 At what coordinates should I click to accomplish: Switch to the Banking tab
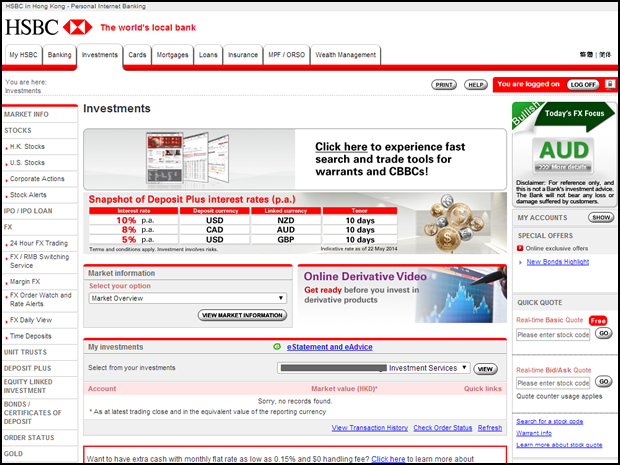point(59,55)
